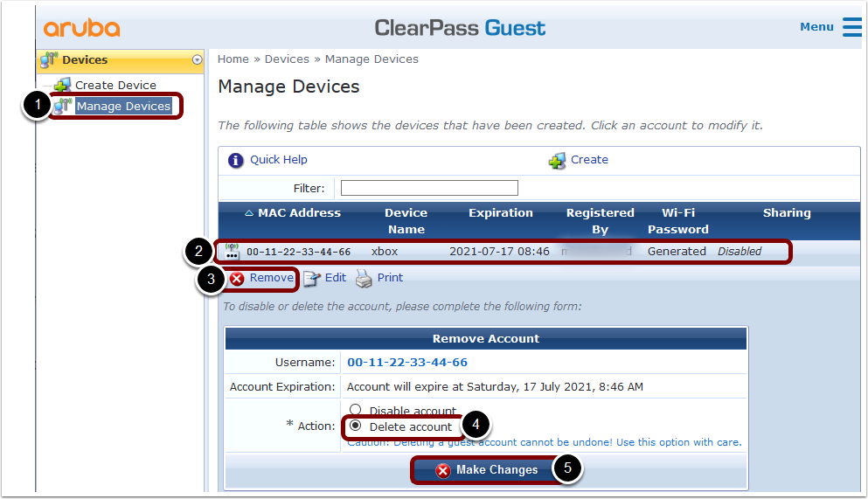Select MAC address 00-11-22-33-44-66 in the table
Viewport: 868px width, 499px height.
pos(298,252)
